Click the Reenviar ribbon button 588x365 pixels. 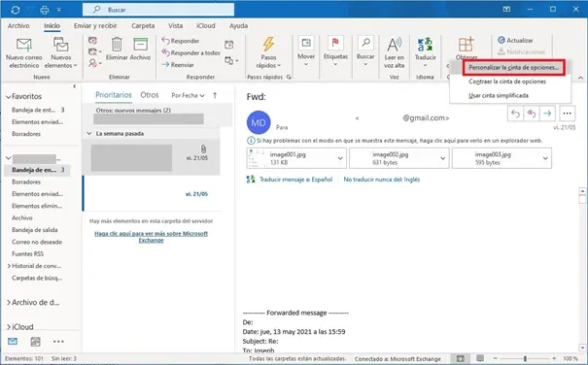178,65
